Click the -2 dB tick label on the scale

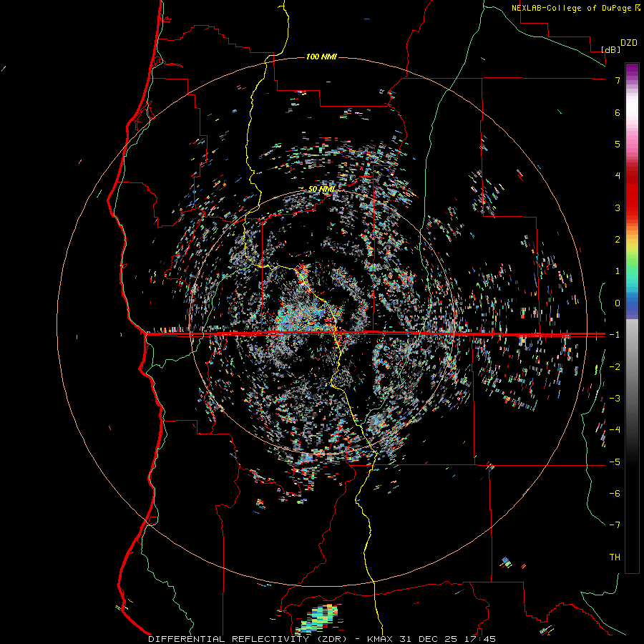[x=615, y=366]
